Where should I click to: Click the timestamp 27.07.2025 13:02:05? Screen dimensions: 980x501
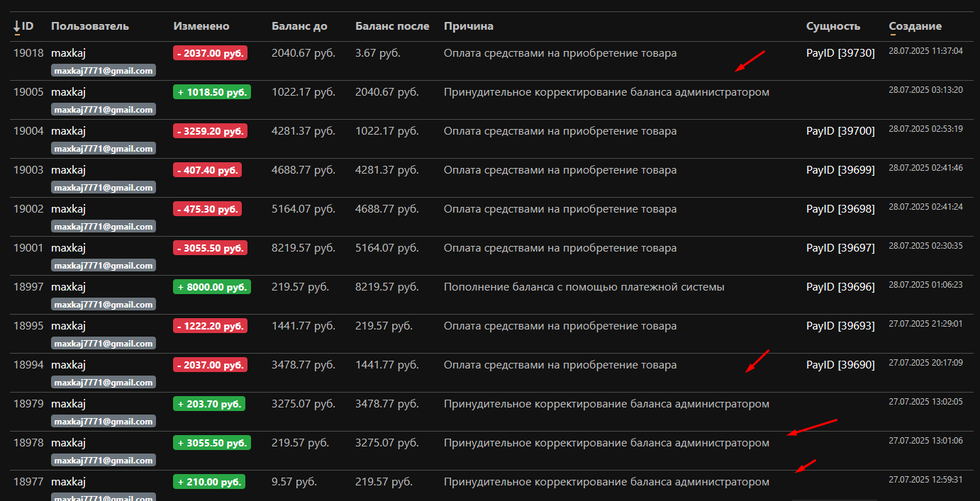point(926,402)
